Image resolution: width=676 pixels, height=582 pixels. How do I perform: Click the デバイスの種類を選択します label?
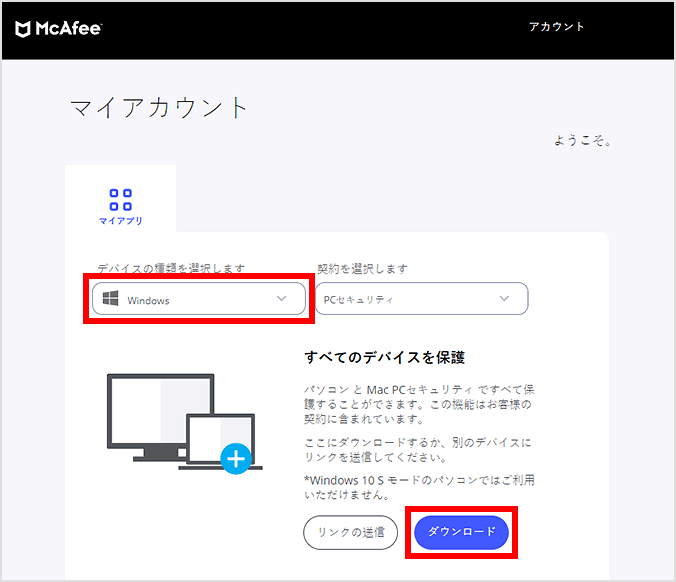point(171,269)
